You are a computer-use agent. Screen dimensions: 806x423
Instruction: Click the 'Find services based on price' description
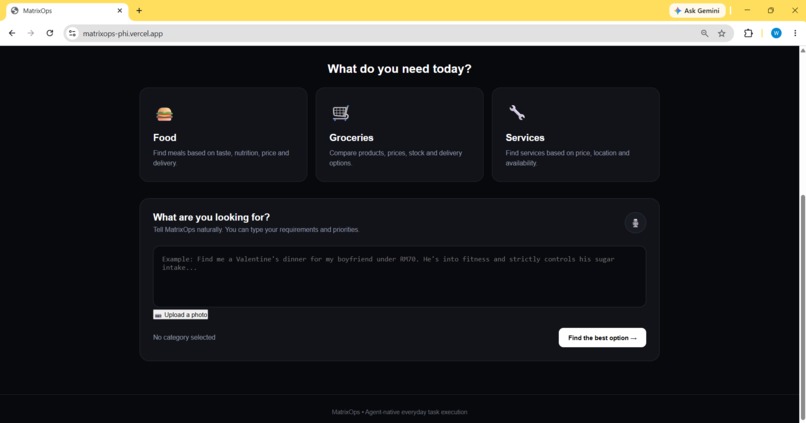click(567, 158)
